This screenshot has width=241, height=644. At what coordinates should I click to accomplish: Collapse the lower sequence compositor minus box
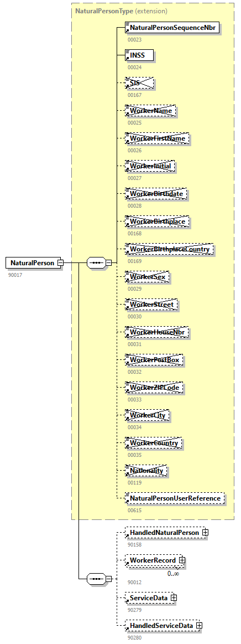[108, 579]
